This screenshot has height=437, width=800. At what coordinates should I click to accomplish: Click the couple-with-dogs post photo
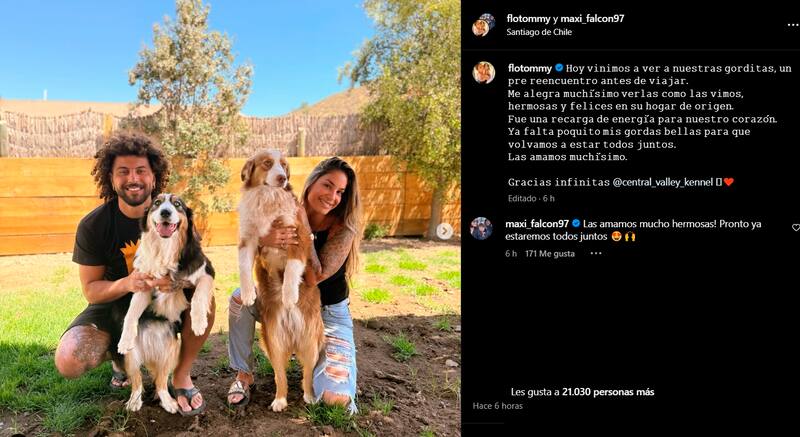230,218
